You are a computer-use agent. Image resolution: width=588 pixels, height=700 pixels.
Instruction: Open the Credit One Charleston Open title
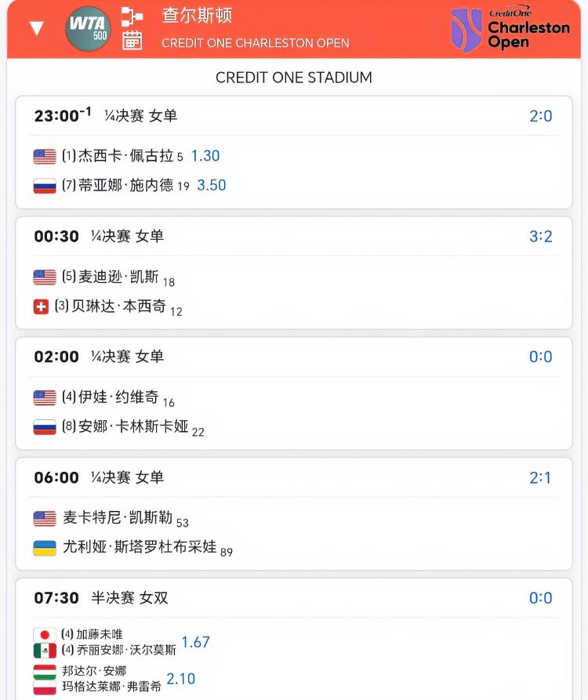pos(255,42)
